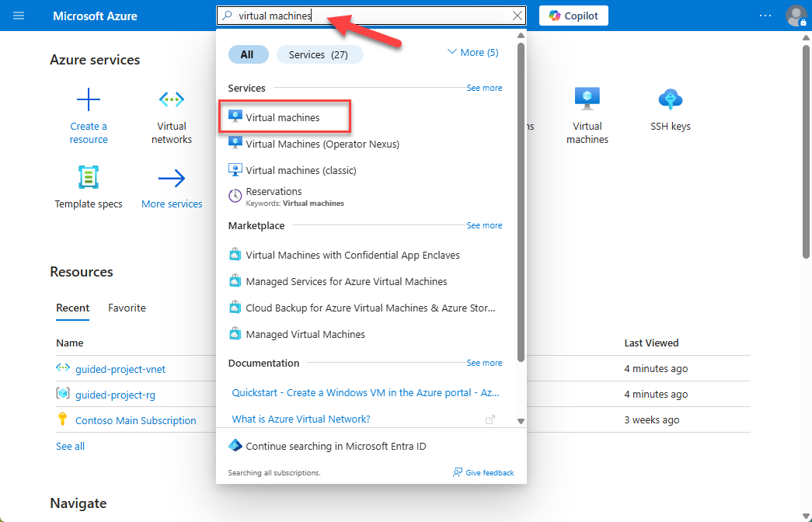Click external link icon beside Azure Virtual Network doc
Viewport: 812px width, 522px height.
point(490,419)
